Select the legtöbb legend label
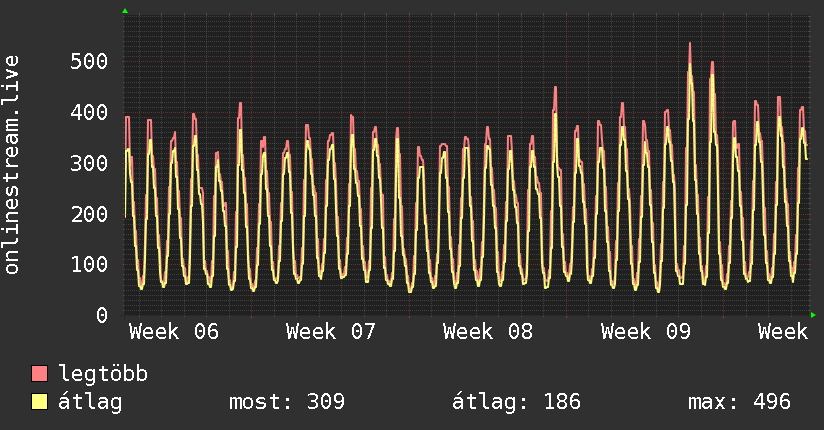This screenshot has height=430, width=824. click(103, 374)
